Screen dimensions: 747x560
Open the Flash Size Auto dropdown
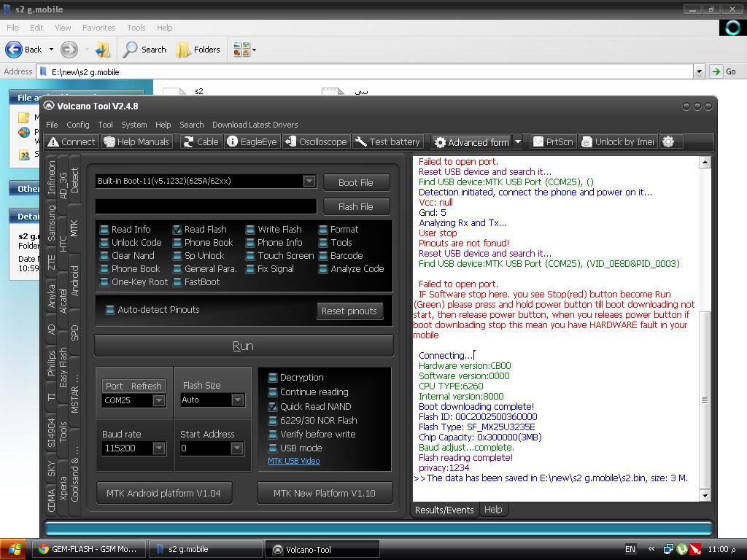pyautogui.click(x=238, y=400)
